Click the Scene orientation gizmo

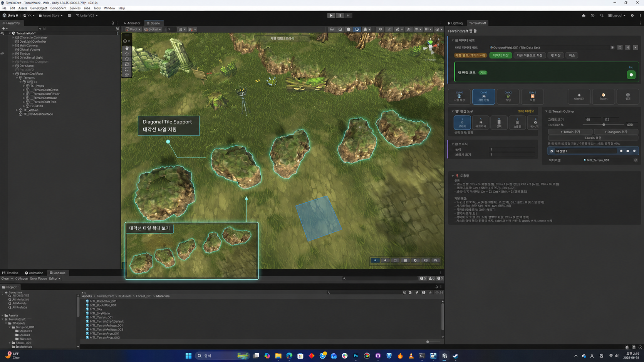click(x=431, y=47)
